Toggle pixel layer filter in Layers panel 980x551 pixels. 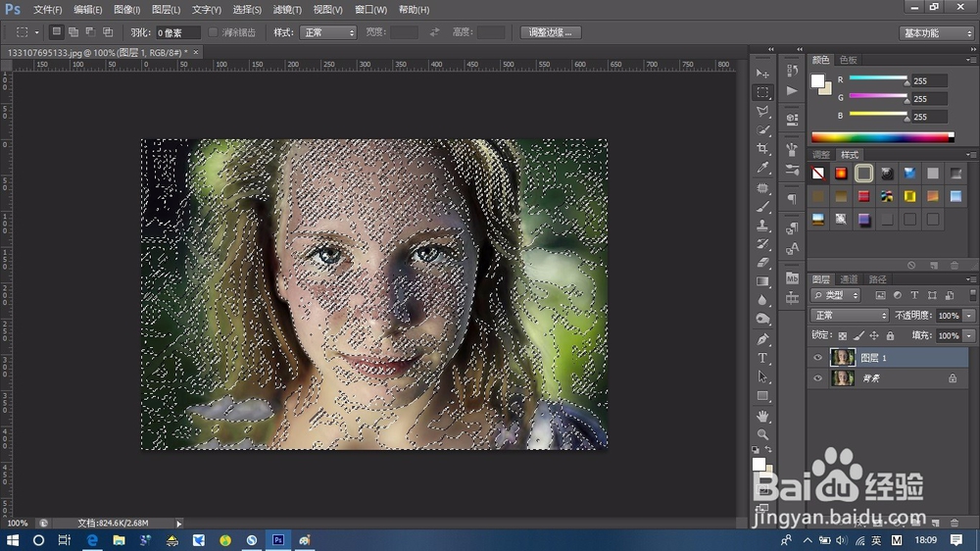(x=880, y=295)
